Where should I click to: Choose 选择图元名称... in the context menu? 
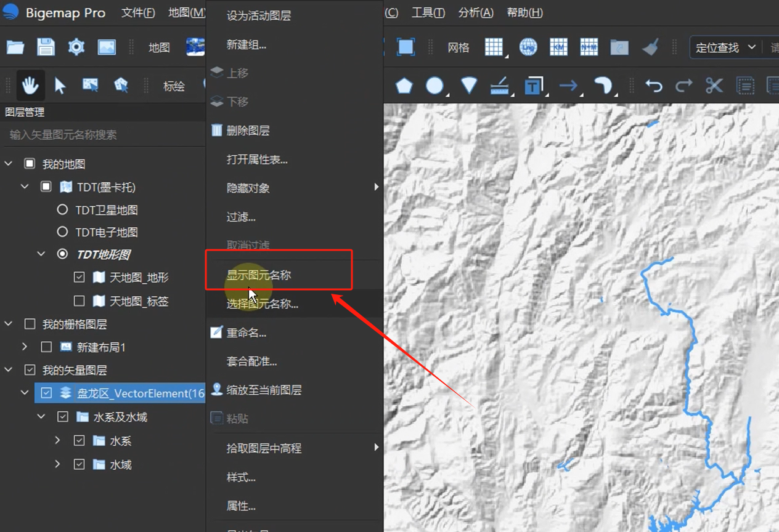tap(295, 304)
